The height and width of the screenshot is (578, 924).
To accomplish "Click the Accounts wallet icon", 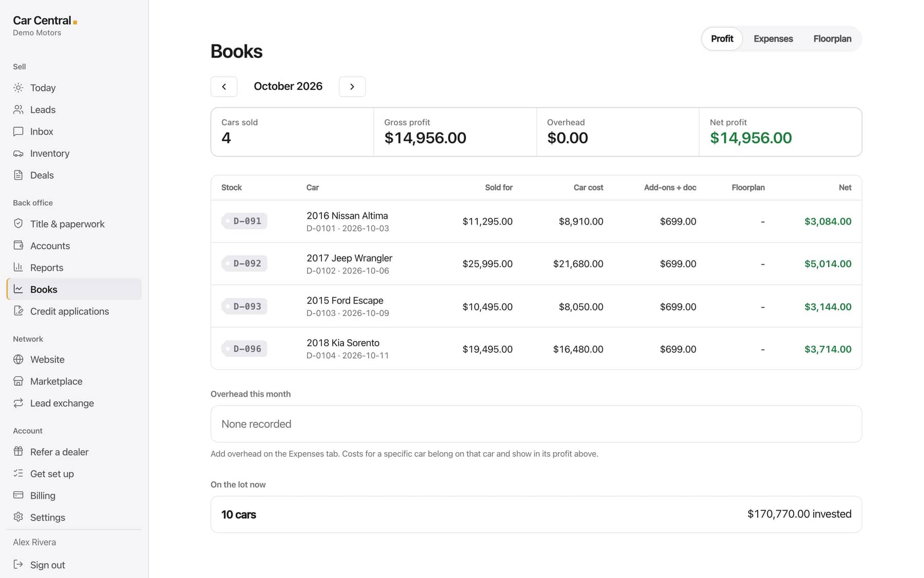I will 18,245.
